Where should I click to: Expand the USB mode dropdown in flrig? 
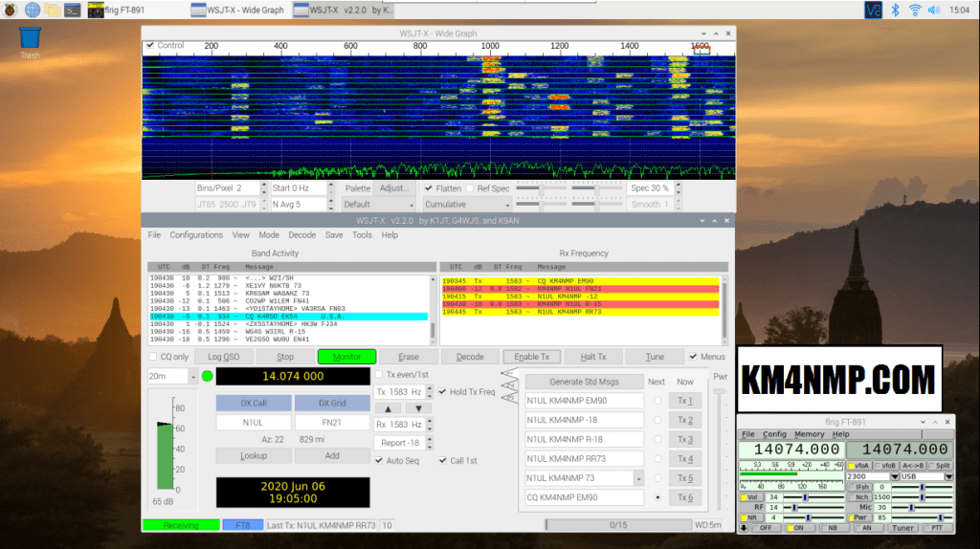click(x=948, y=476)
